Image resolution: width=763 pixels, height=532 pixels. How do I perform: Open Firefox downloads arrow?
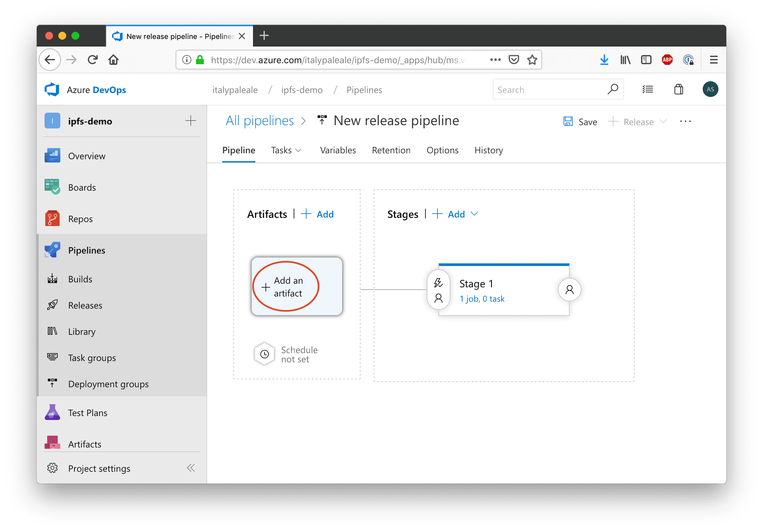604,60
